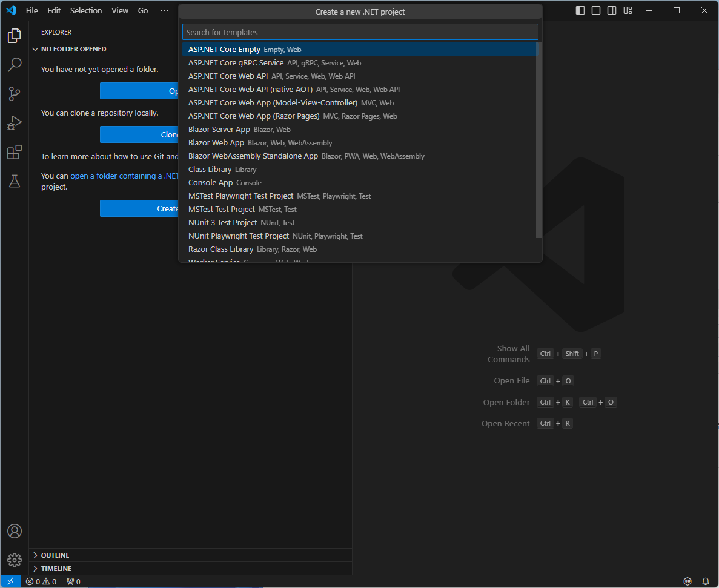719x588 pixels.
Task: Select ASP.NET Core Empty template
Action: [x=359, y=49]
